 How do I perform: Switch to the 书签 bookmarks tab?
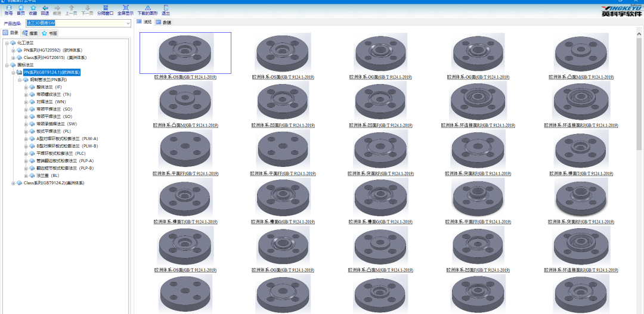(x=50, y=33)
